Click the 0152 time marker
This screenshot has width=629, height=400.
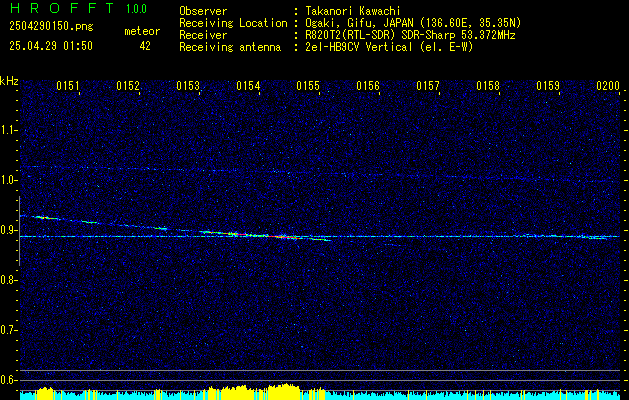(x=128, y=86)
